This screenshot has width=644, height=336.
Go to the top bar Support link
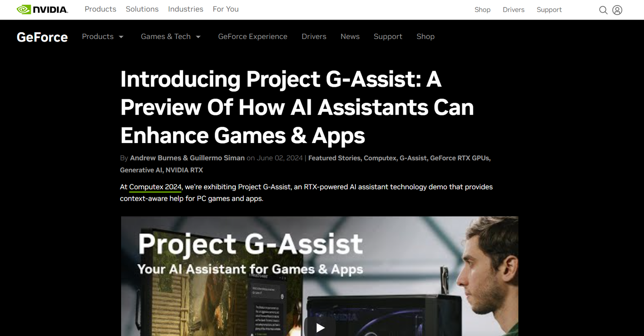coord(549,10)
